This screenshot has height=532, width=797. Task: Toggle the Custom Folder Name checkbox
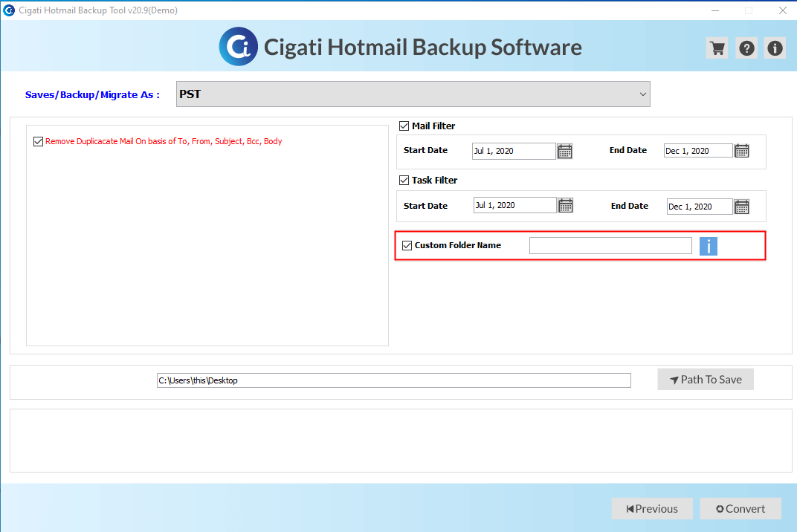coord(407,245)
